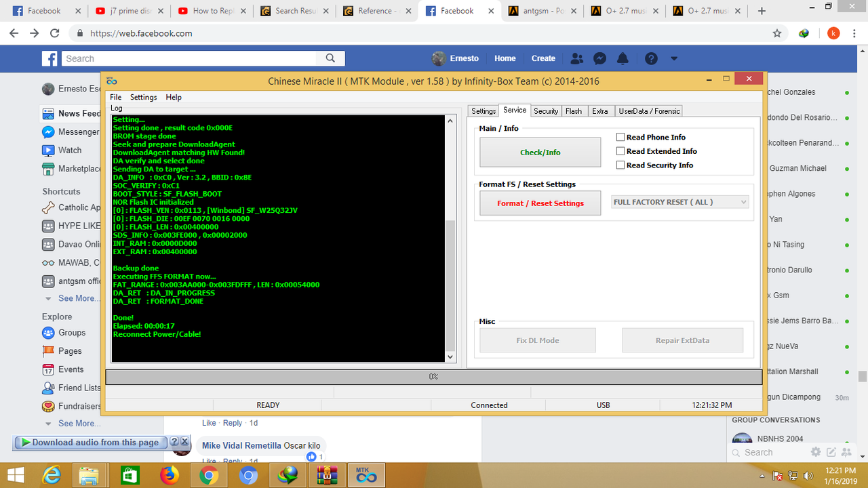This screenshot has height=488, width=868.
Task: Launch Internet Explorer from taskbar
Action: (x=51, y=475)
